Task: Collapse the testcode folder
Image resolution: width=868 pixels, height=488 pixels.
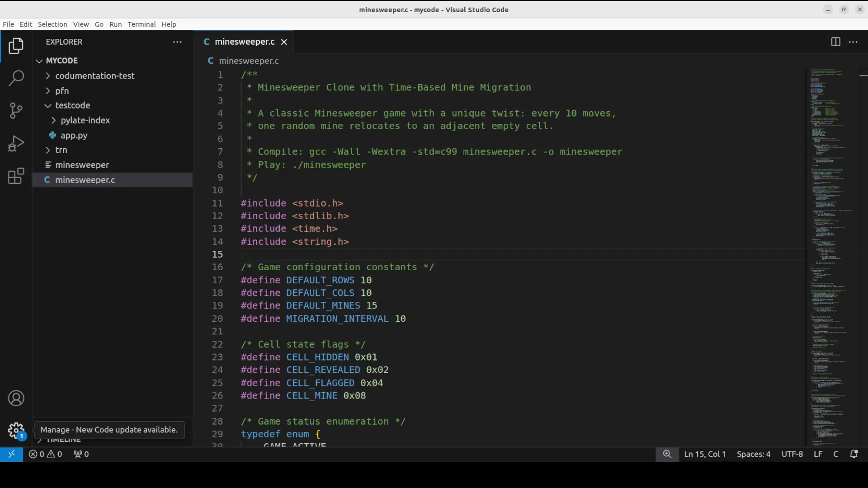Action: 72,105
